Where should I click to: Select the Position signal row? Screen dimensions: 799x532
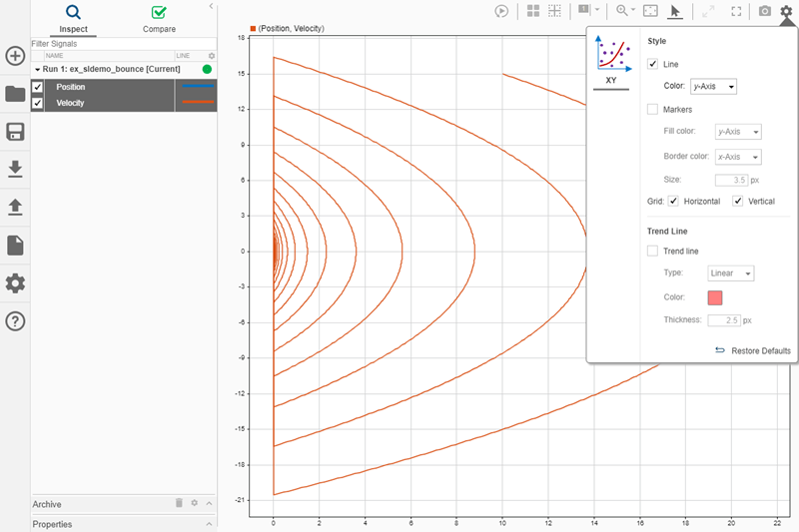(x=124, y=87)
